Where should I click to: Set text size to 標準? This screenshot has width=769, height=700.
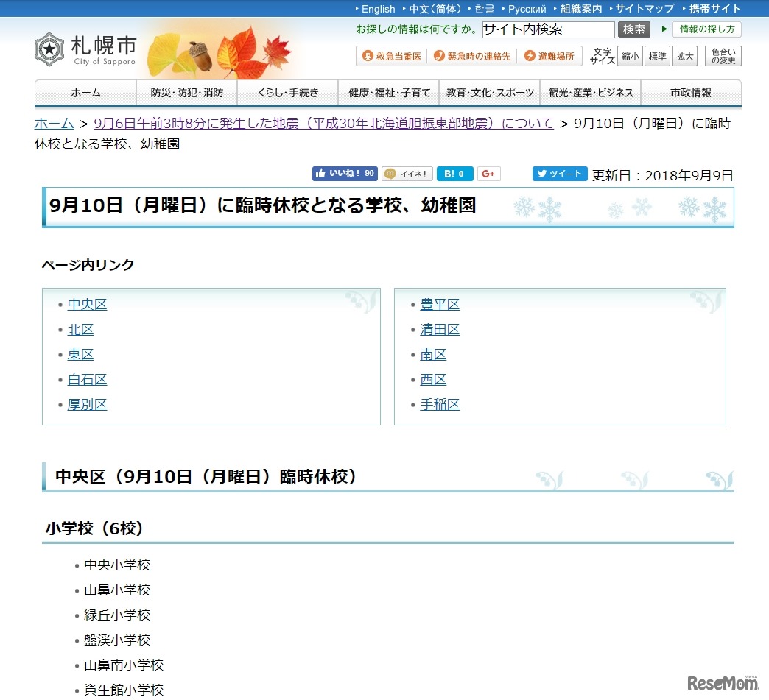(x=657, y=57)
